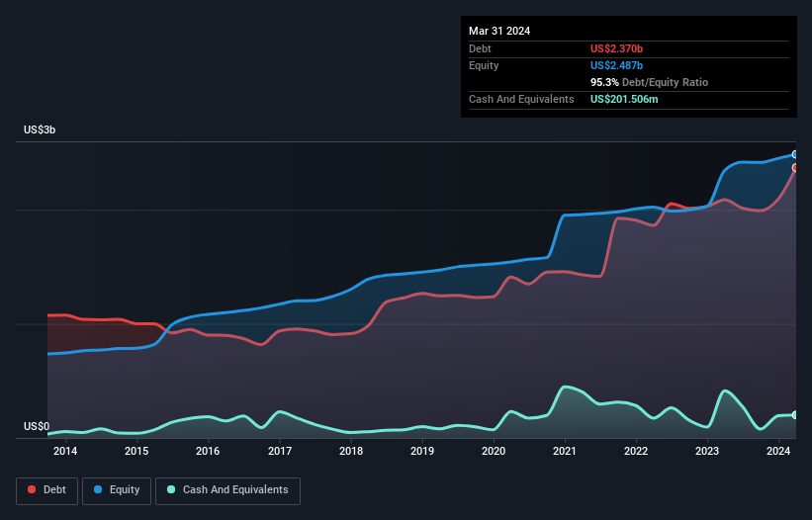Click the 2024 x-axis label
Screen dimensions: 812x520
point(778,451)
